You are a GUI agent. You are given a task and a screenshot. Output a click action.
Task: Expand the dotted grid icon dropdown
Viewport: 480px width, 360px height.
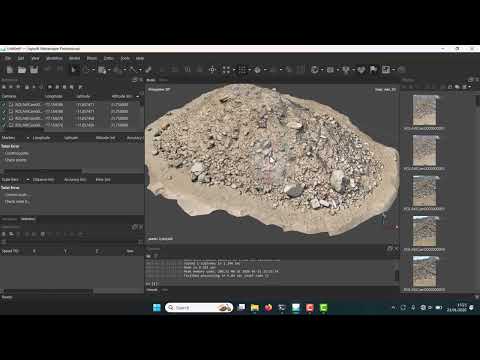point(249,70)
